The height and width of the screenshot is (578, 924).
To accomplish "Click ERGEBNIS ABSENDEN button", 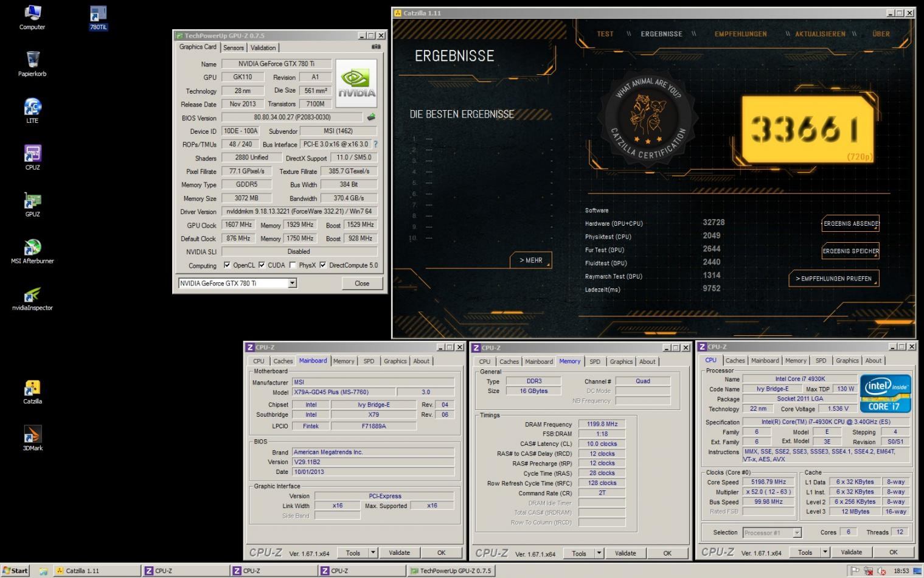I will [x=850, y=223].
